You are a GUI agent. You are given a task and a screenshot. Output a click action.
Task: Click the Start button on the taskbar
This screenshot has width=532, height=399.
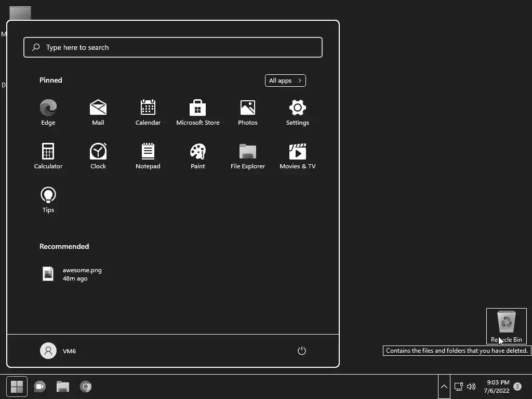pyautogui.click(x=17, y=387)
